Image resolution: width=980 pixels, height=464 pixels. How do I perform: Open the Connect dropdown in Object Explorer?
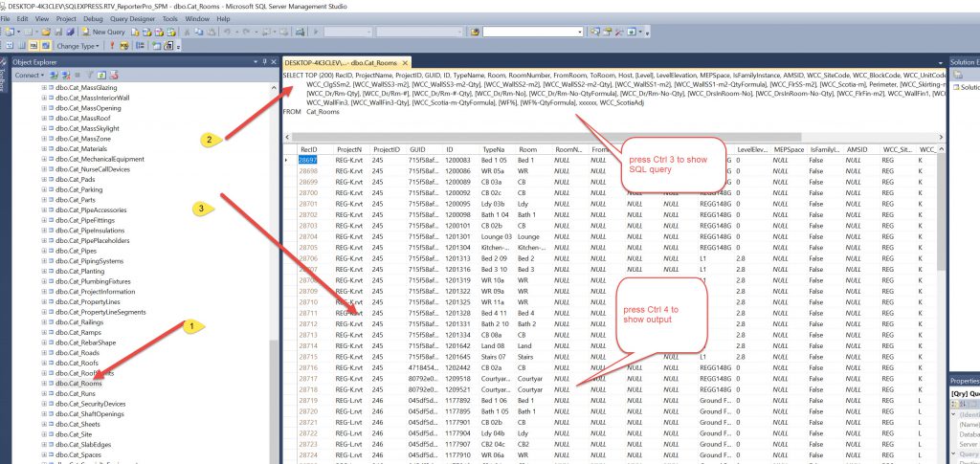click(29, 75)
